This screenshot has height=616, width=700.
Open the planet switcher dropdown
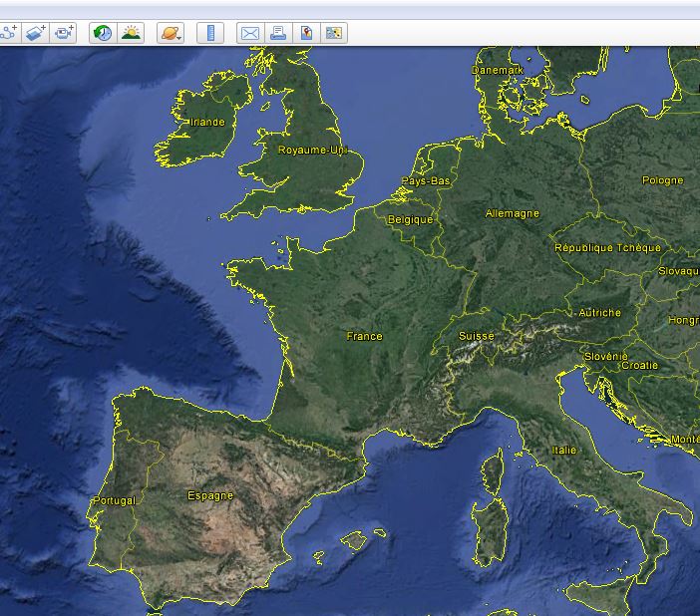[x=170, y=33]
